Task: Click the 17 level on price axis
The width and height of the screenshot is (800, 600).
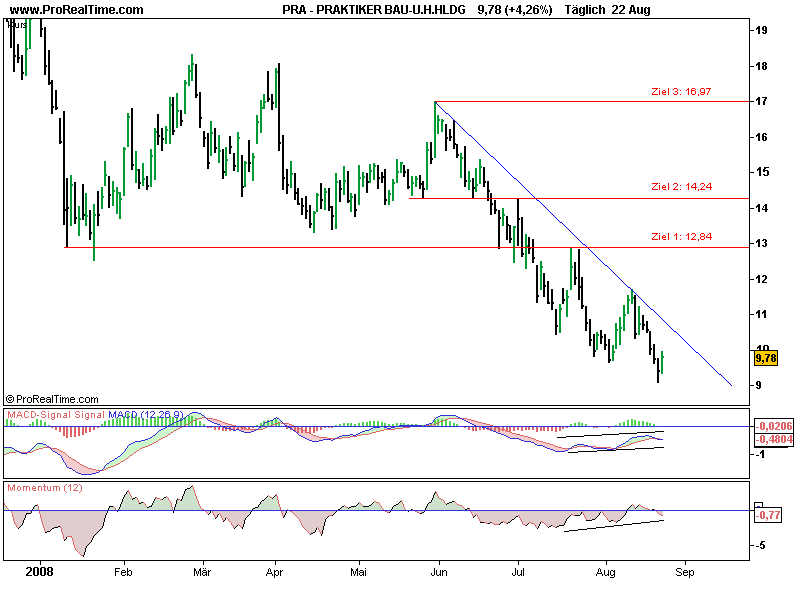Action: point(761,102)
